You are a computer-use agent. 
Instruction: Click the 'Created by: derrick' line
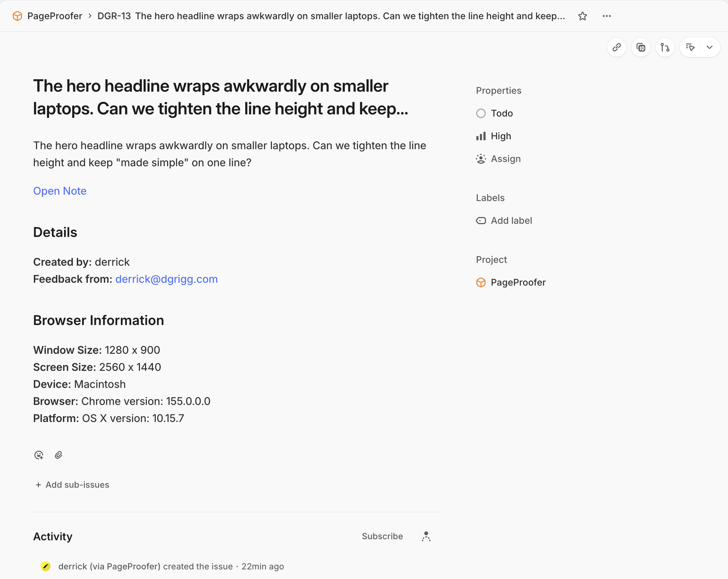81,262
